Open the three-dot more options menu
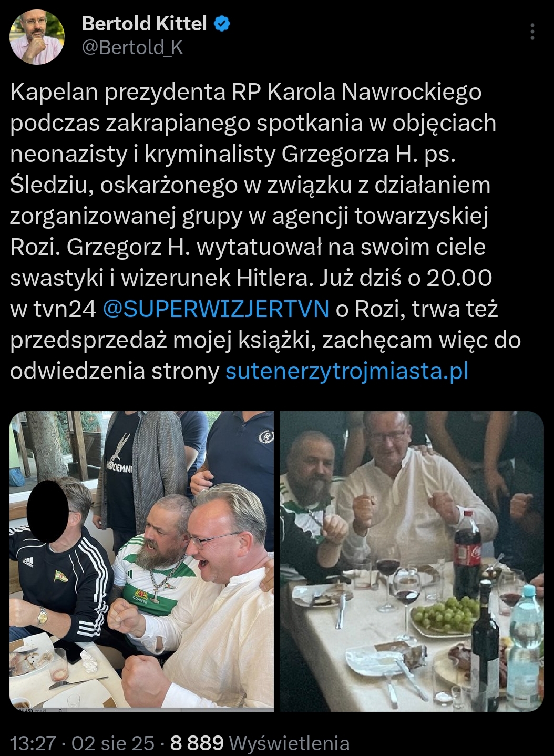 point(532,32)
